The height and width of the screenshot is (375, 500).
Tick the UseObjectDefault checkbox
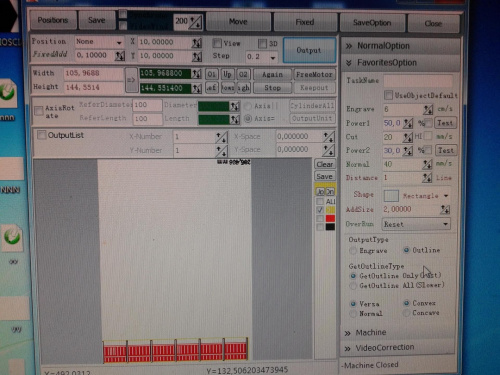pos(388,95)
